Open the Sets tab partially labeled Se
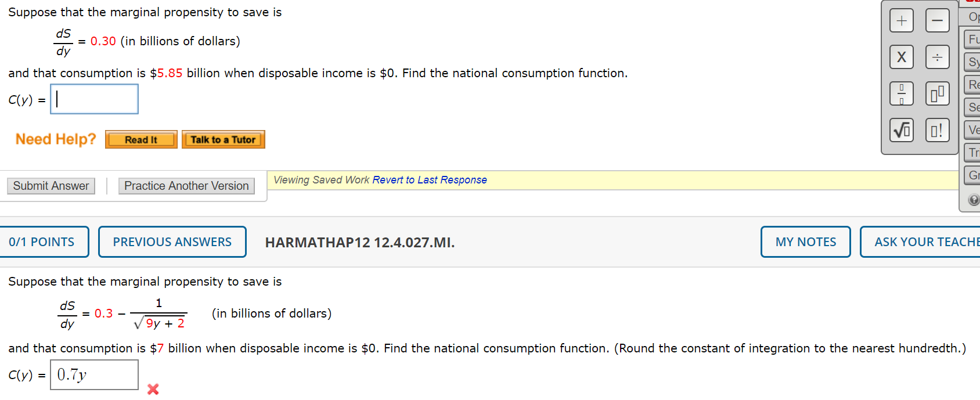This screenshot has width=980, height=400. pyautogui.click(x=972, y=107)
